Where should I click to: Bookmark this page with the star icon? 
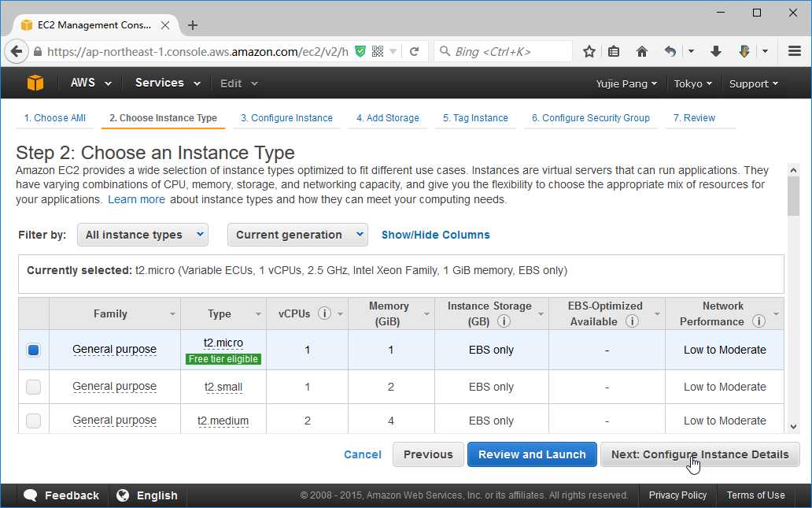click(589, 51)
